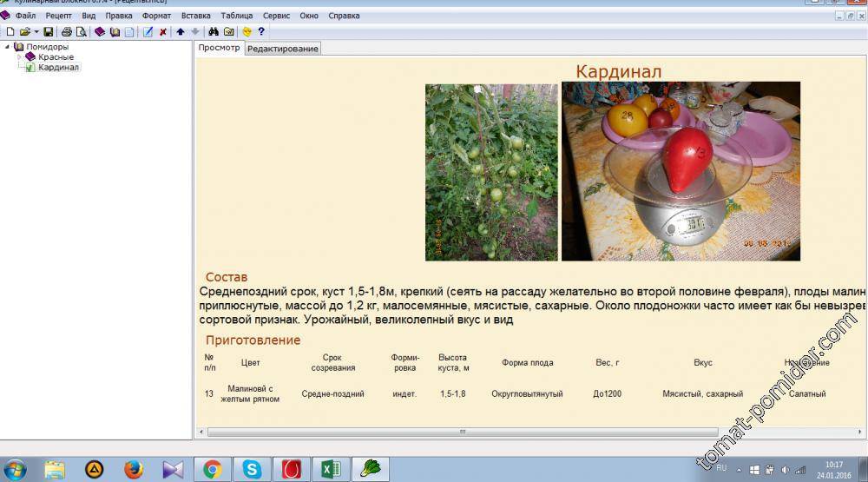
Task: Expand the Красные tree node
Action: 19,57
